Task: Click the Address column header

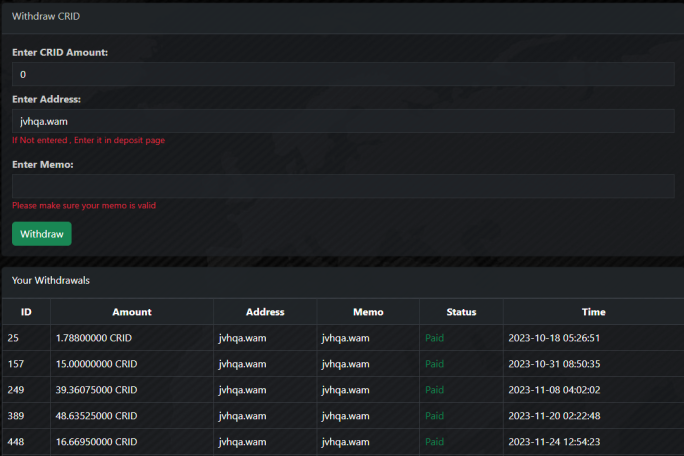Action: pos(265,312)
